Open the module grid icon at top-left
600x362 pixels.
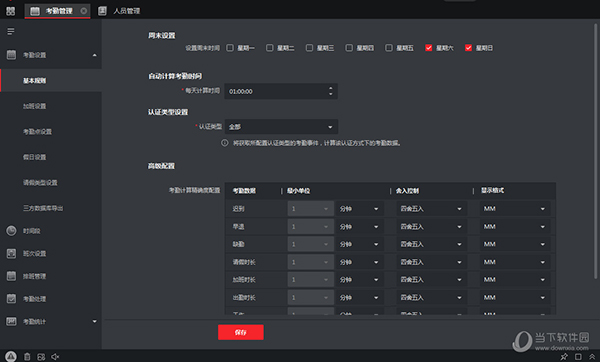tap(10, 11)
